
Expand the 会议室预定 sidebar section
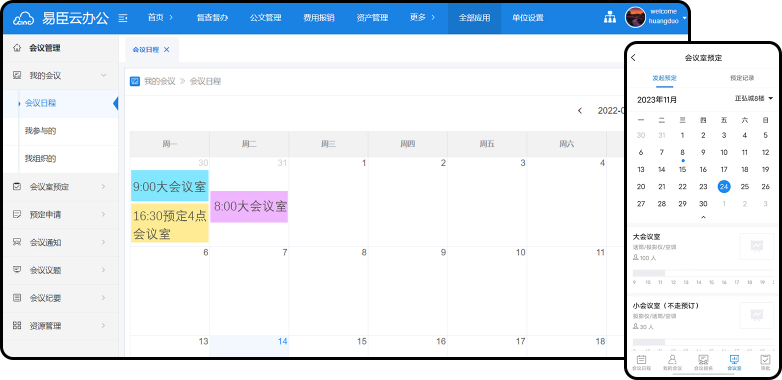pos(104,187)
